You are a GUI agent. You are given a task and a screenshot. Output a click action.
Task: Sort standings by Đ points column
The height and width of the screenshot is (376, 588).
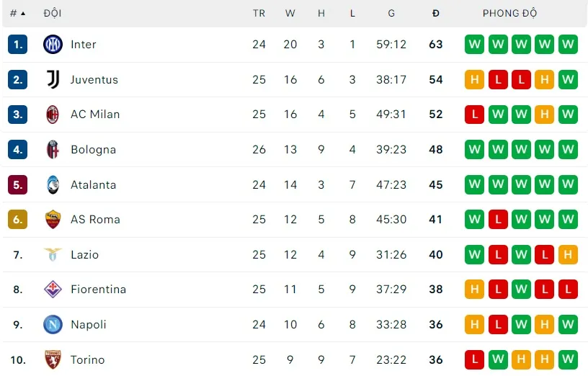[435, 13]
